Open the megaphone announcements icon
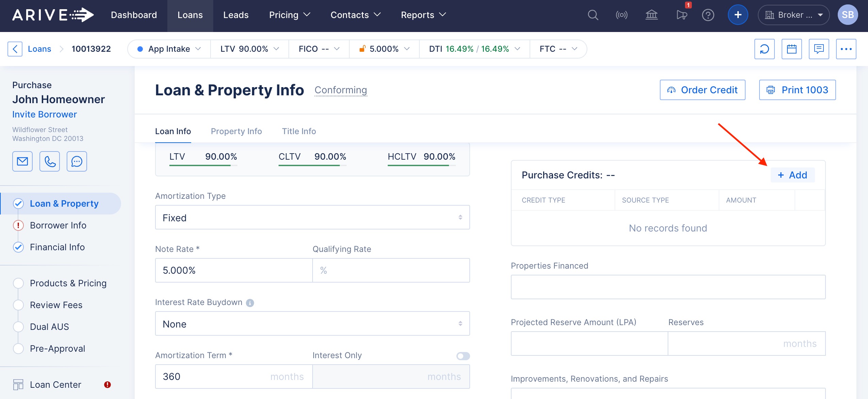This screenshot has height=399, width=868. click(x=681, y=15)
